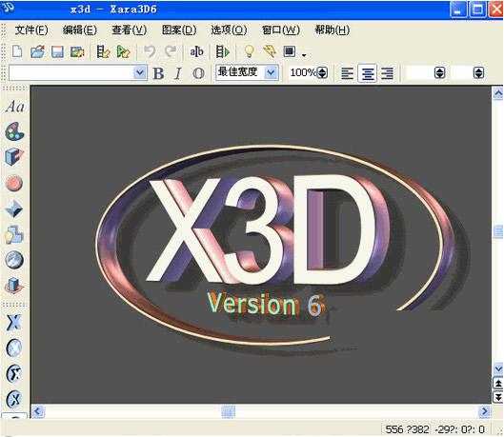
Task: Click the Xara3D app icon in title bar
Action: point(8,8)
